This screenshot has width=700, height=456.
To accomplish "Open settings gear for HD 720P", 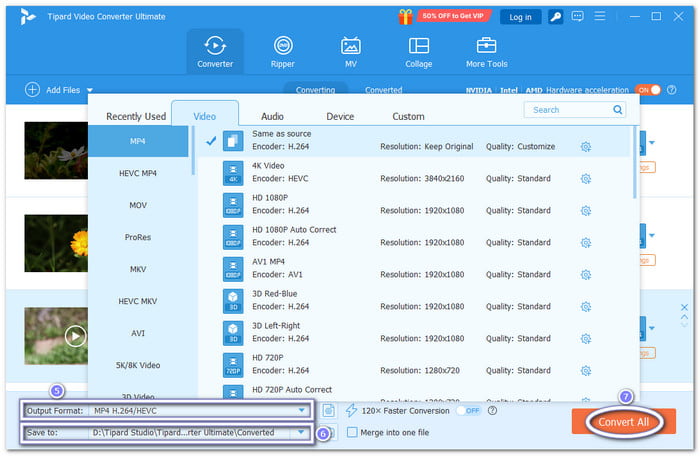I will (586, 371).
